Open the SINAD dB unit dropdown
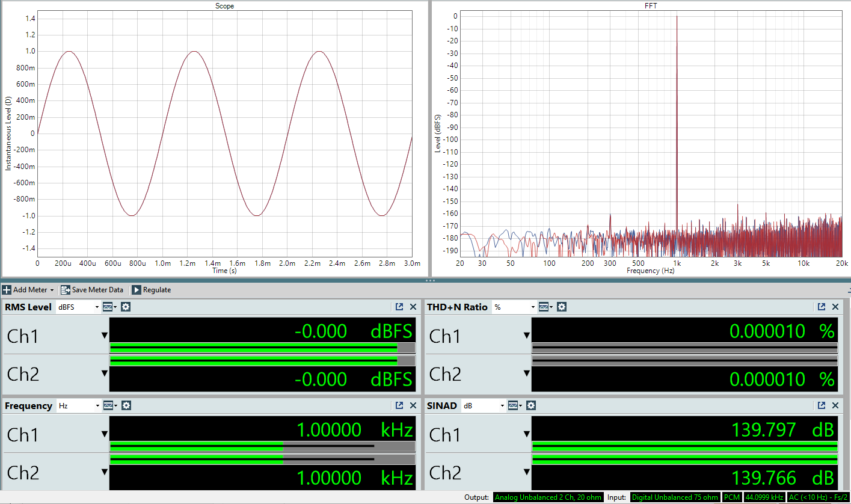This screenshot has height=504, width=851. (x=483, y=405)
